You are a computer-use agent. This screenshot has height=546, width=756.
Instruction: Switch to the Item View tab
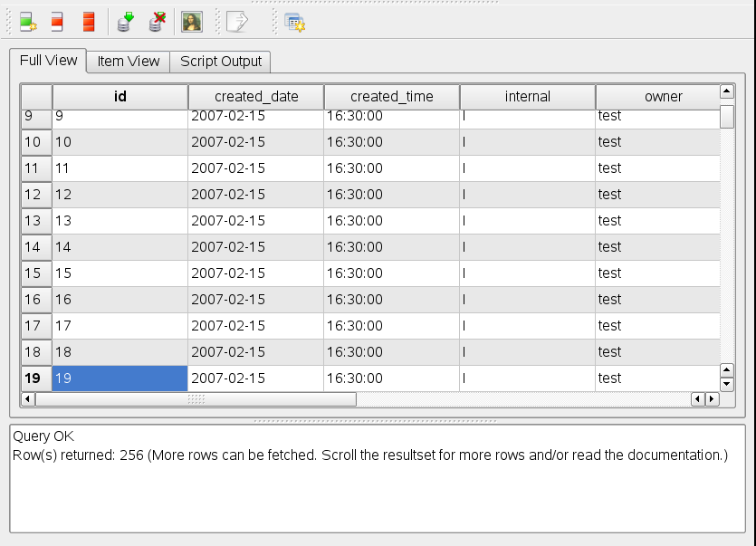128,62
